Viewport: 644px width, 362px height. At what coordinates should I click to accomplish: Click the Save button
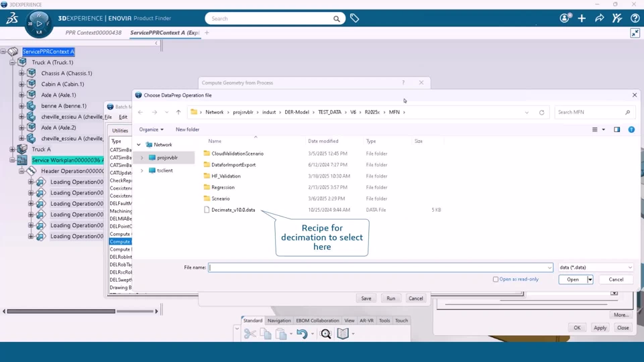[x=366, y=298]
